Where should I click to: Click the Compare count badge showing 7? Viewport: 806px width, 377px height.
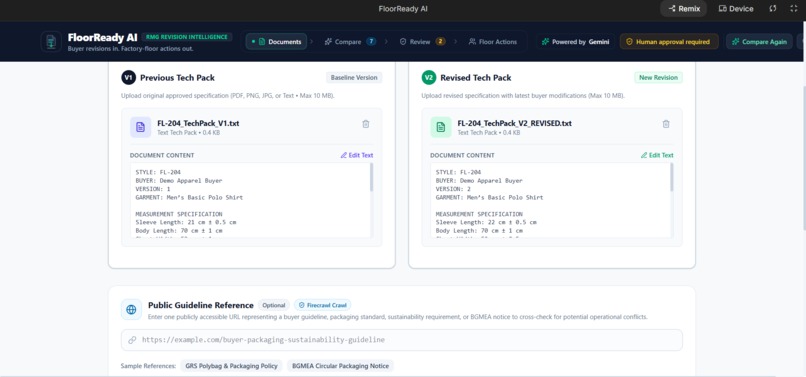coord(371,42)
